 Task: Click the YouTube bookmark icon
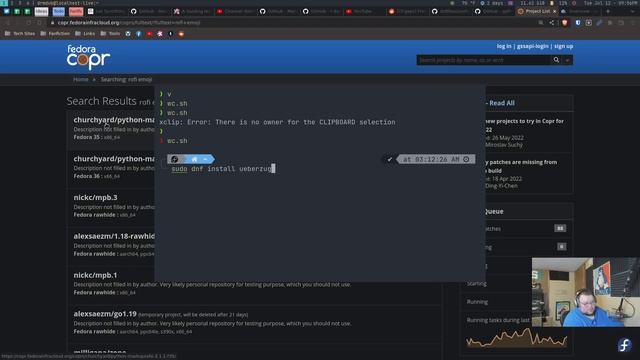pyautogui.click(x=149, y=34)
